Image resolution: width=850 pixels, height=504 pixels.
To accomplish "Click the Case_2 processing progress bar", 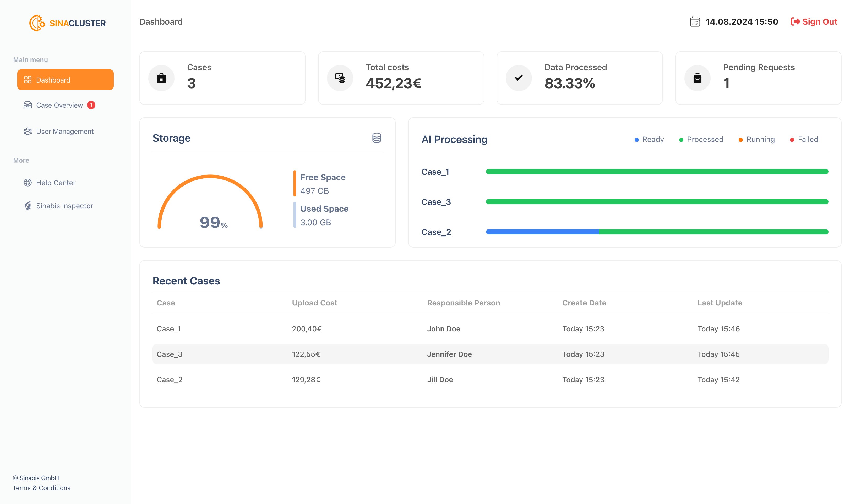I will [657, 232].
